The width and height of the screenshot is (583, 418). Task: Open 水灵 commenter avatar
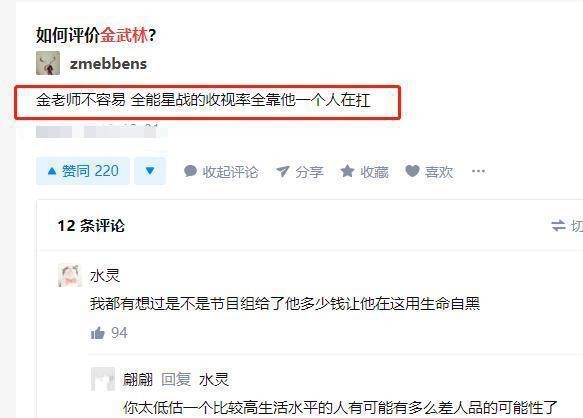(70, 276)
